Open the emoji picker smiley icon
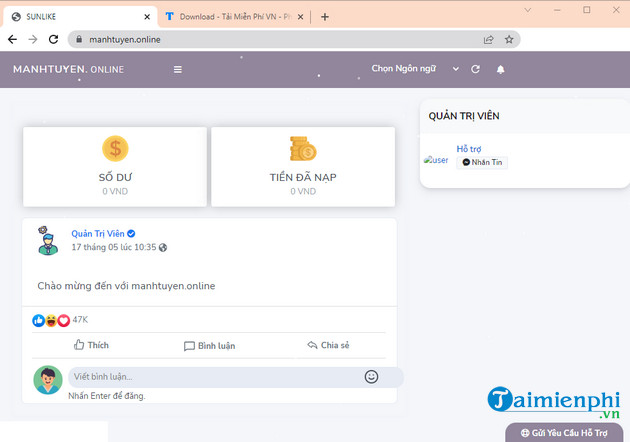 (x=371, y=377)
